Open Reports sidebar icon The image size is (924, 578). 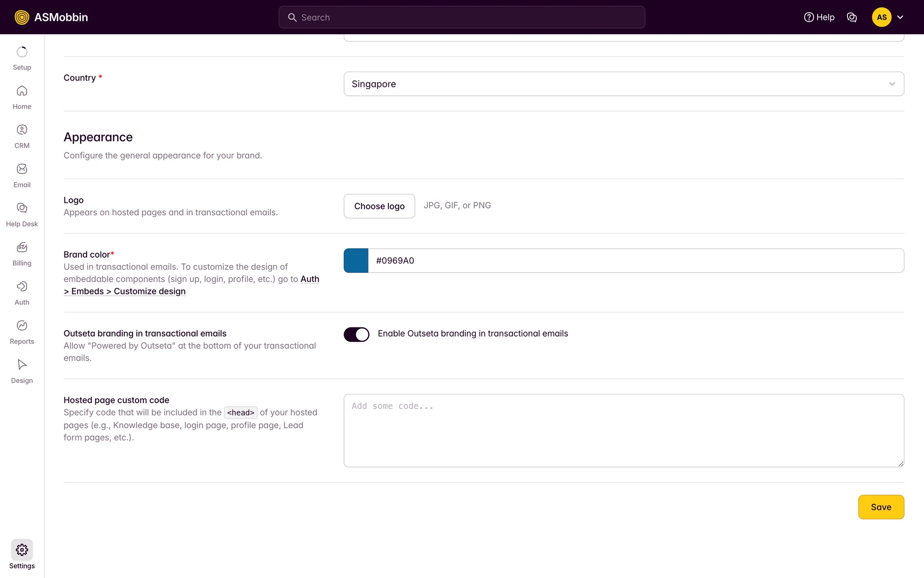click(22, 326)
